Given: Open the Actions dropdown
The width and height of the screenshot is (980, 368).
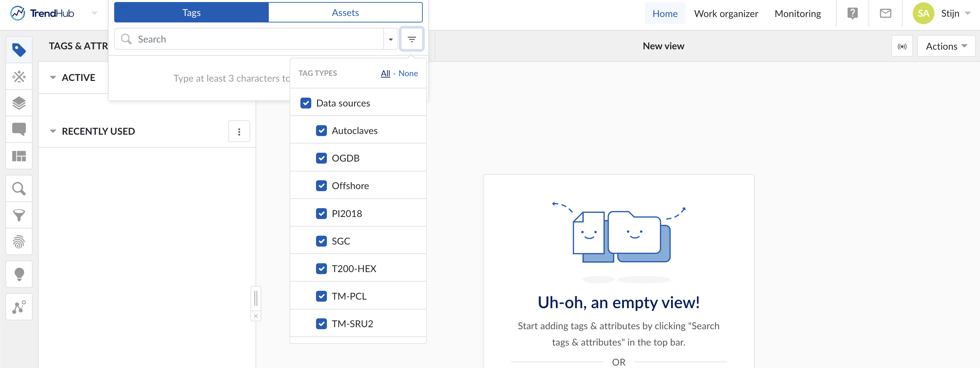Looking at the screenshot, I should 946,47.
